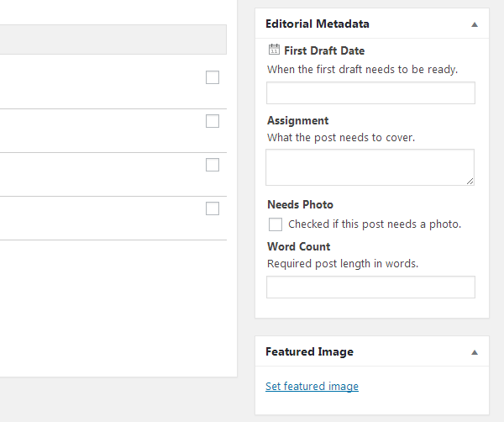Focus the Word Count input field
Viewport: 504px width, 422px height.
370,287
